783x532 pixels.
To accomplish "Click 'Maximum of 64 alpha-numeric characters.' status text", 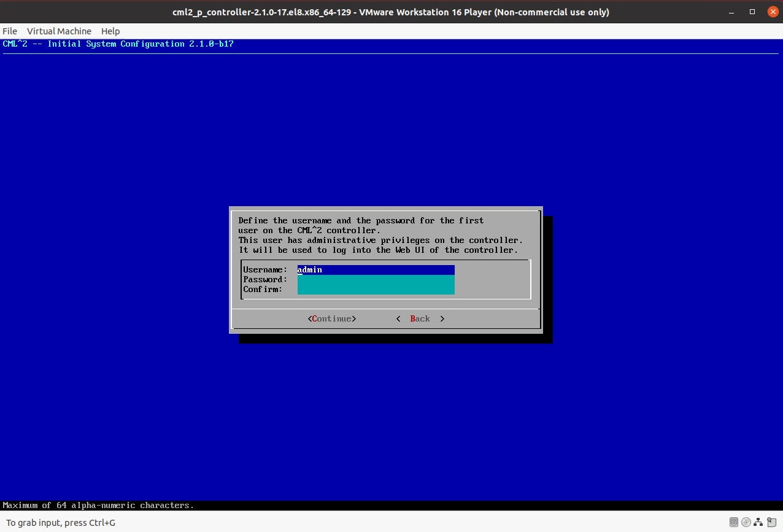I will (x=98, y=506).
